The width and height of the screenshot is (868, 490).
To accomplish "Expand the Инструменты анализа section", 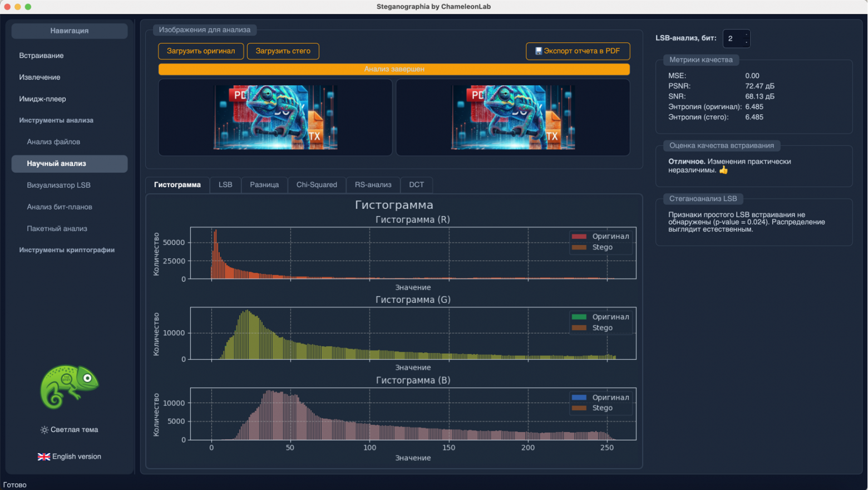I will coord(56,120).
